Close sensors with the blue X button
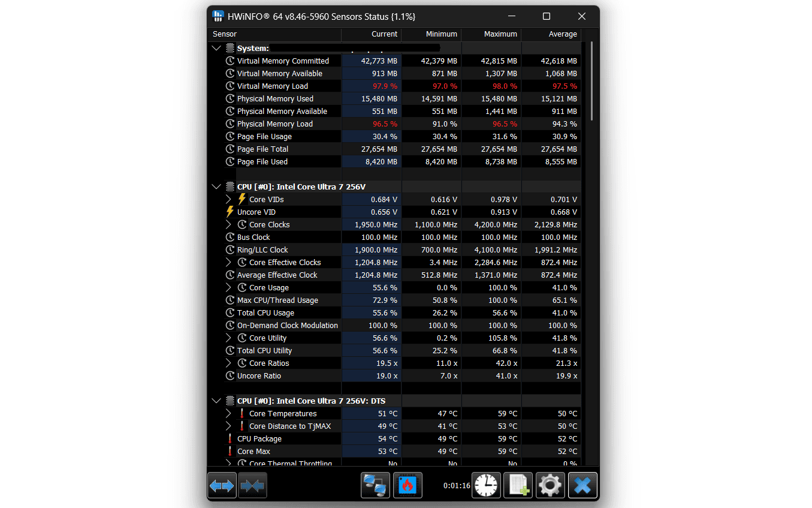 point(582,485)
